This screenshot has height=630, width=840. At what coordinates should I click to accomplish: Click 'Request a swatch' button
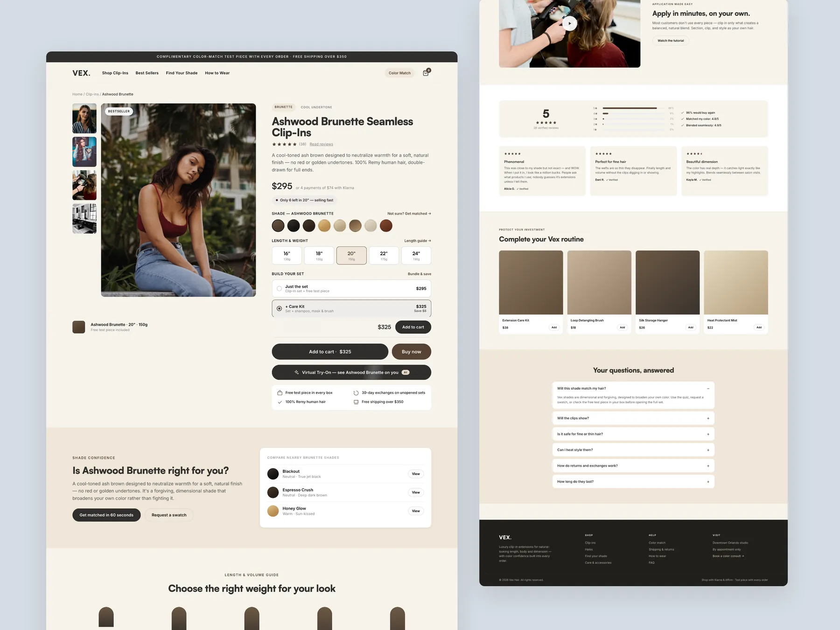click(169, 515)
